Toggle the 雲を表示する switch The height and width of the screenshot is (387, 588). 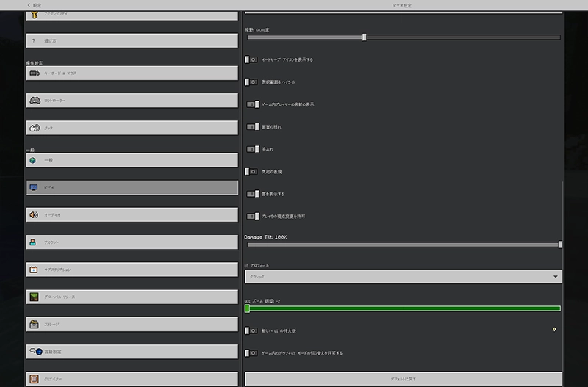point(253,194)
